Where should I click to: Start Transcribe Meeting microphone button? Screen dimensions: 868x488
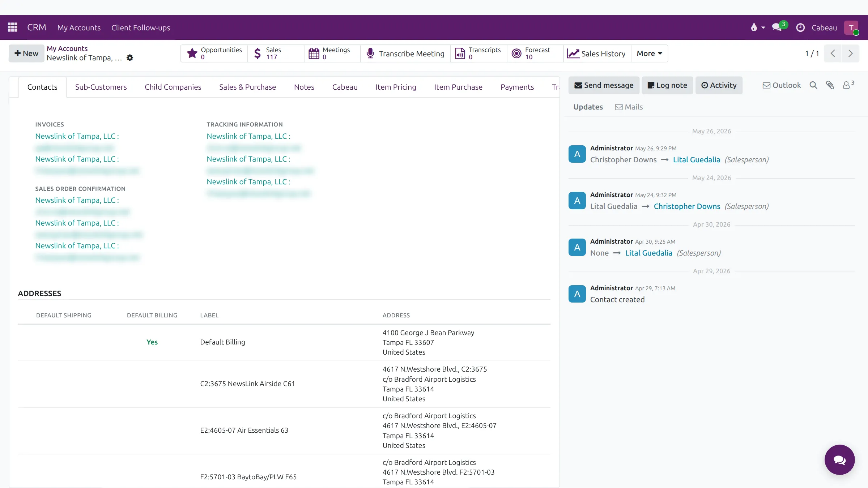(405, 53)
